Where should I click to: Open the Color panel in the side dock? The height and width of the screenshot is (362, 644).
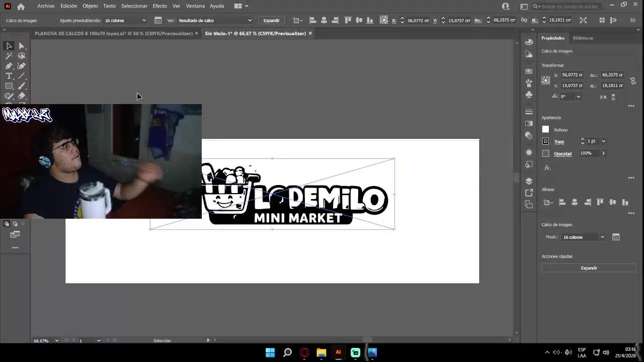point(529,42)
